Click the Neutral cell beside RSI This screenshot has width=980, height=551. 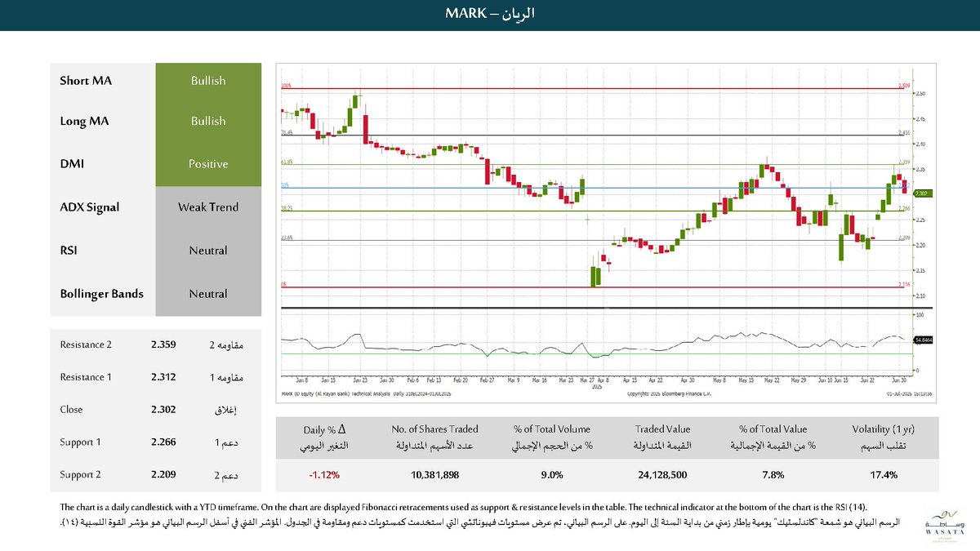208,251
